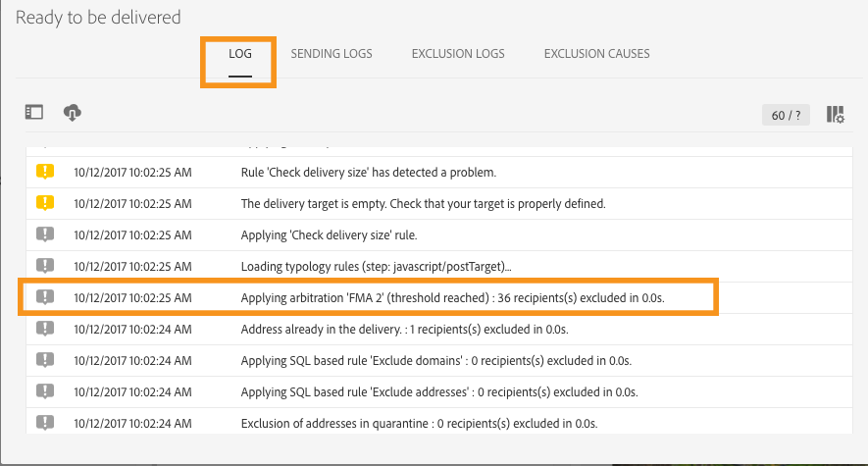Screen dimensions: 868x466
Task: Click the 60 / ? record counter
Action: click(786, 115)
